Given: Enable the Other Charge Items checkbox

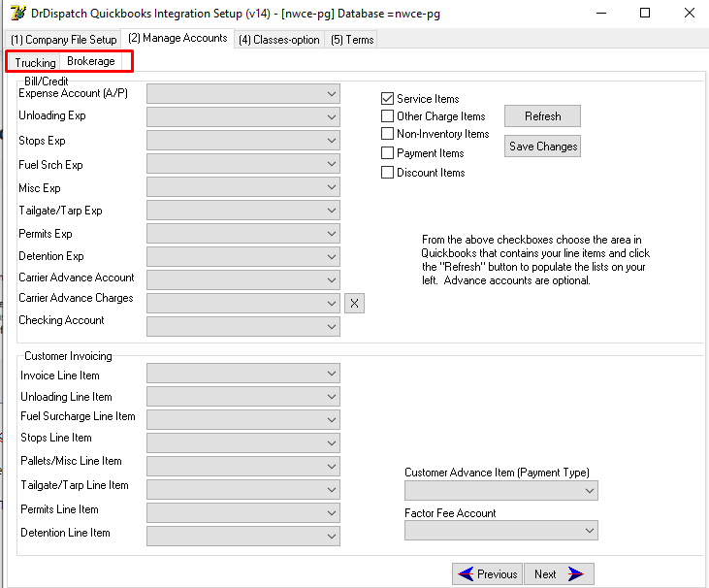Looking at the screenshot, I should 388,116.
